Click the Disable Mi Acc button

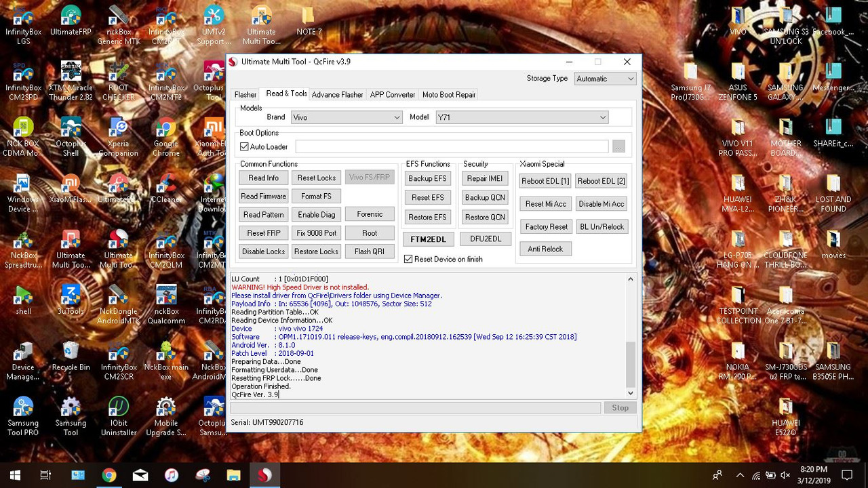click(601, 204)
